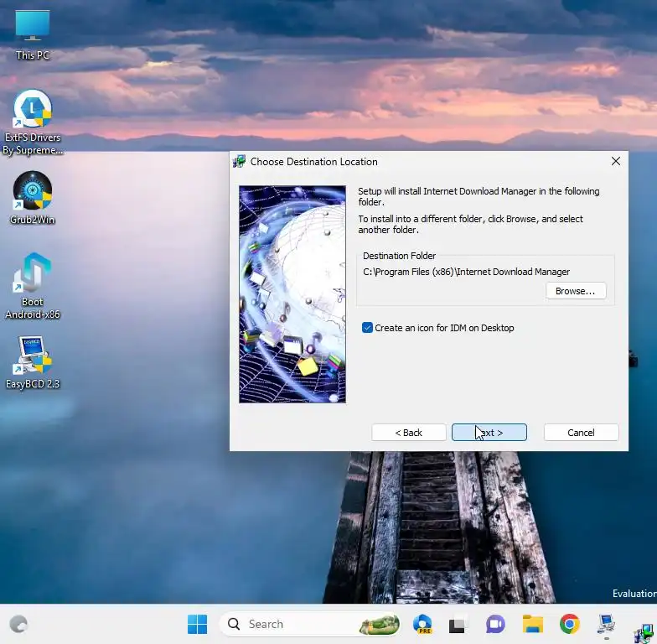Open Grub2Win desktop shortcut
The image size is (657, 644).
point(32,198)
